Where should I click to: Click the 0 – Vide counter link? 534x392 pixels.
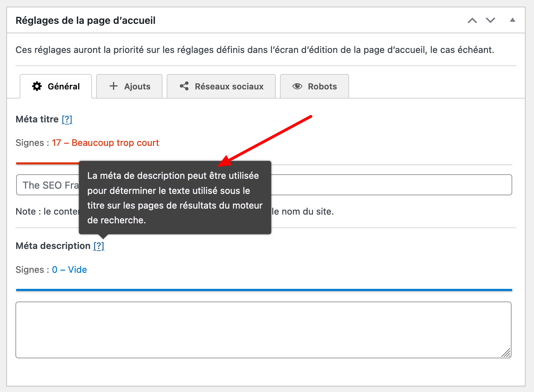(x=69, y=269)
